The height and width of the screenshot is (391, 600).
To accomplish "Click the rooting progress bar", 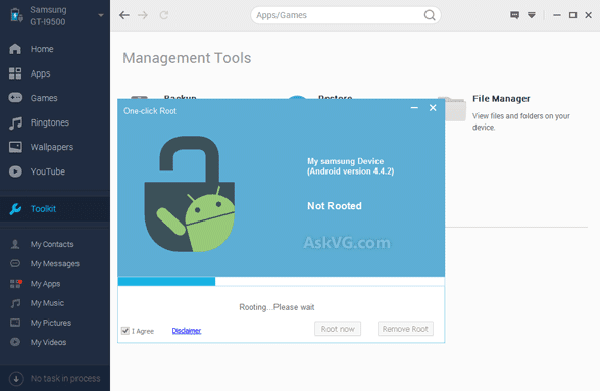I will click(x=281, y=282).
